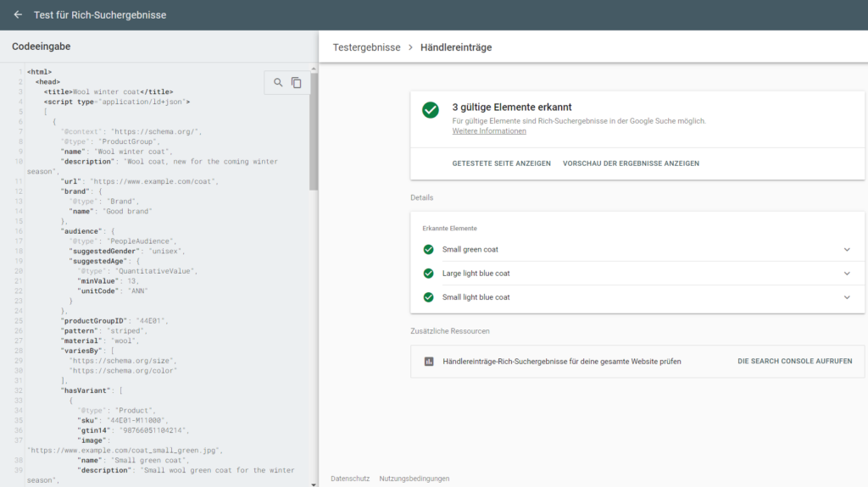Viewport: 868px width, 487px height.
Task: Open search in the code panel
Action: pyautogui.click(x=278, y=82)
